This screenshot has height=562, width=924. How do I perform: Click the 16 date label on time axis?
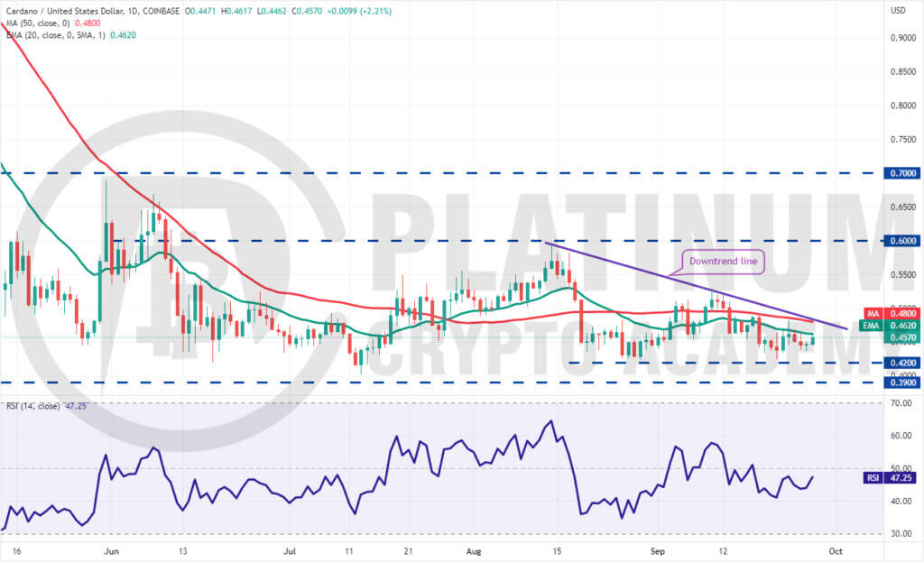[16, 551]
